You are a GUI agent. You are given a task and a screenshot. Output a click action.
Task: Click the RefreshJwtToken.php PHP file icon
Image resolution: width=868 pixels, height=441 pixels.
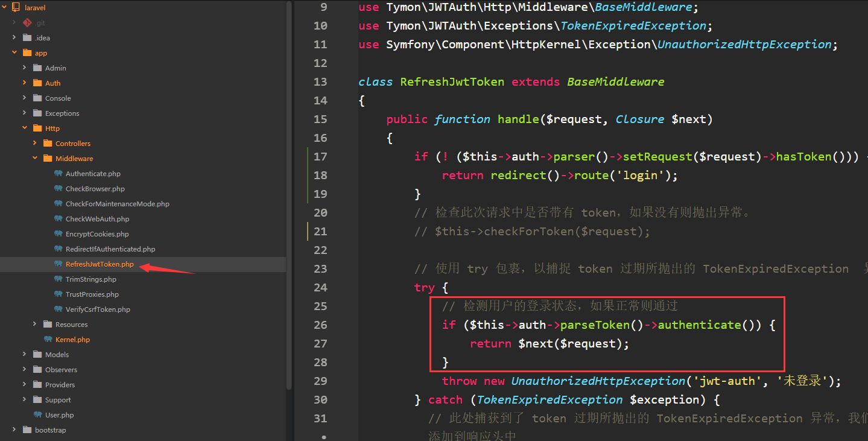click(58, 264)
